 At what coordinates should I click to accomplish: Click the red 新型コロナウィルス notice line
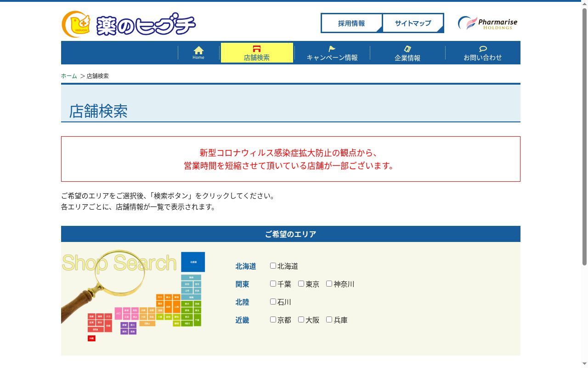point(288,153)
